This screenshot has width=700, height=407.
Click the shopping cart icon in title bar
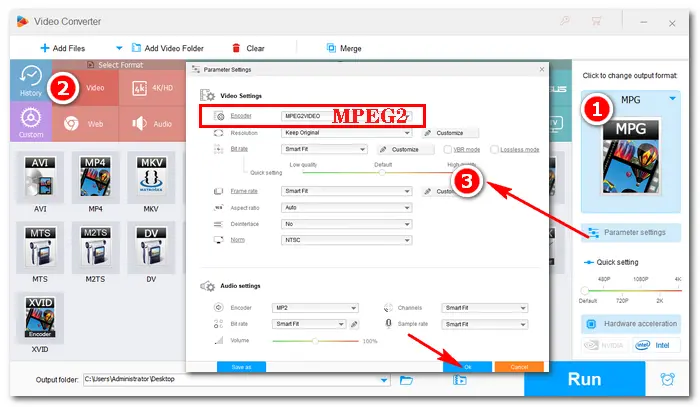pos(596,21)
